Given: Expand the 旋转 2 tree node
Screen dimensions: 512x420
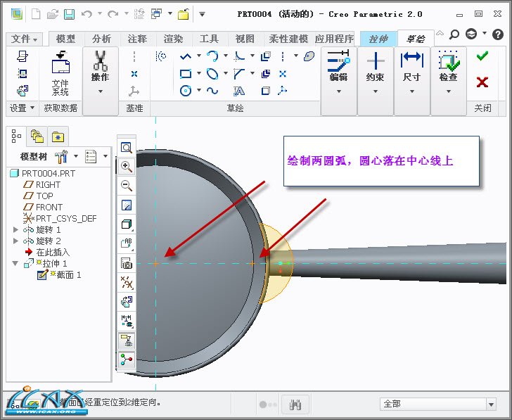Looking at the screenshot, I should (x=15, y=241).
